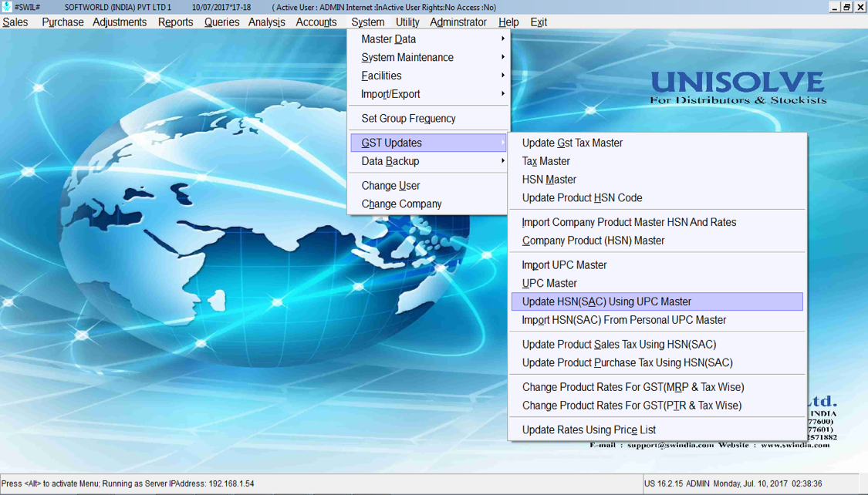Screen dimensions: 868x495
Task: Select Update HSN(SAC) Using UPC Master
Action: [x=657, y=301]
